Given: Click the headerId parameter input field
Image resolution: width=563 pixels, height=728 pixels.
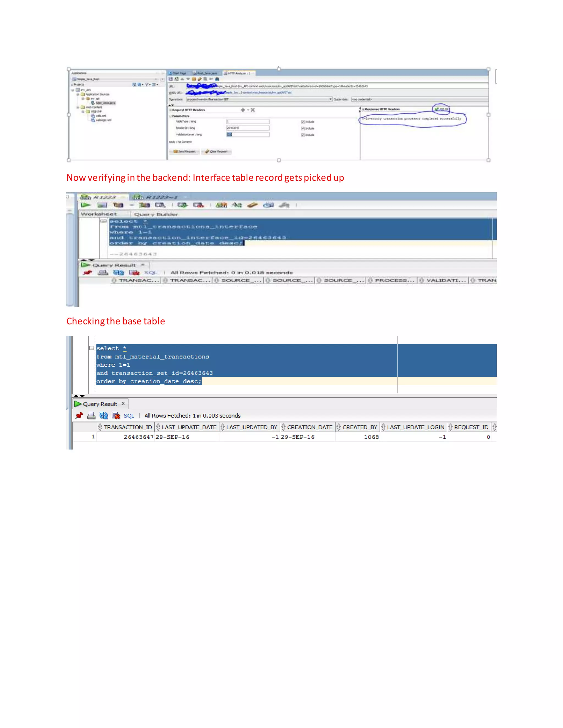Looking at the screenshot, I should point(247,128).
